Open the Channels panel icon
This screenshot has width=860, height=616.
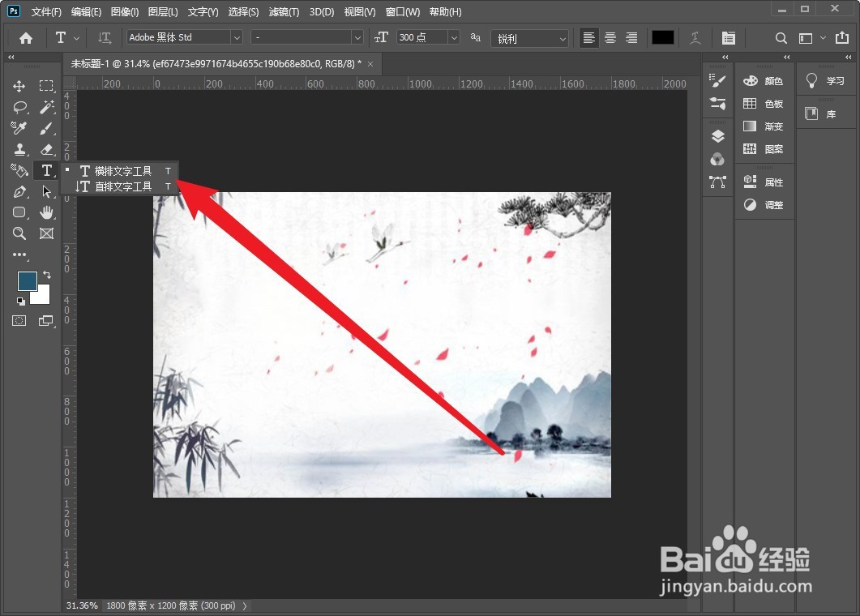717,159
